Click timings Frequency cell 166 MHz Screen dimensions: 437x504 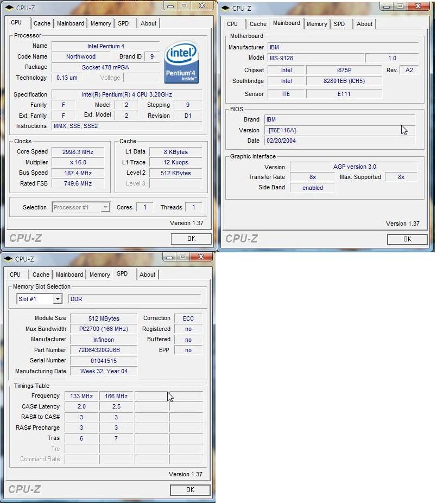[116, 397]
